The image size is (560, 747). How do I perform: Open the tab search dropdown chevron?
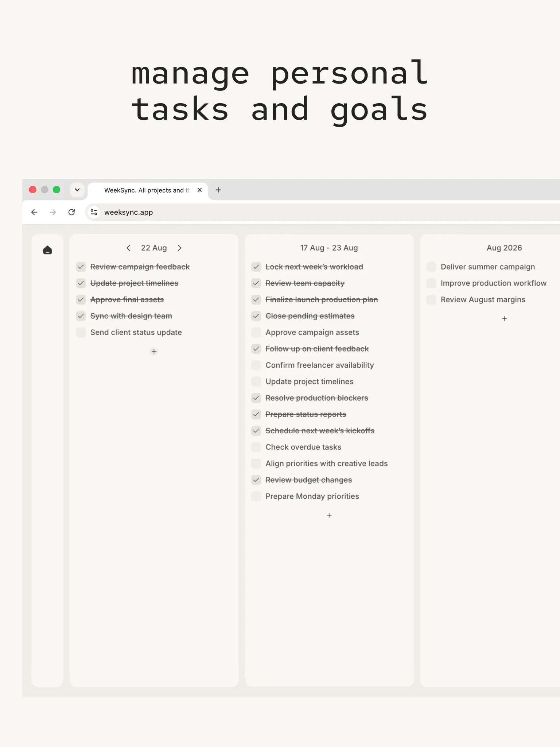coord(77,190)
